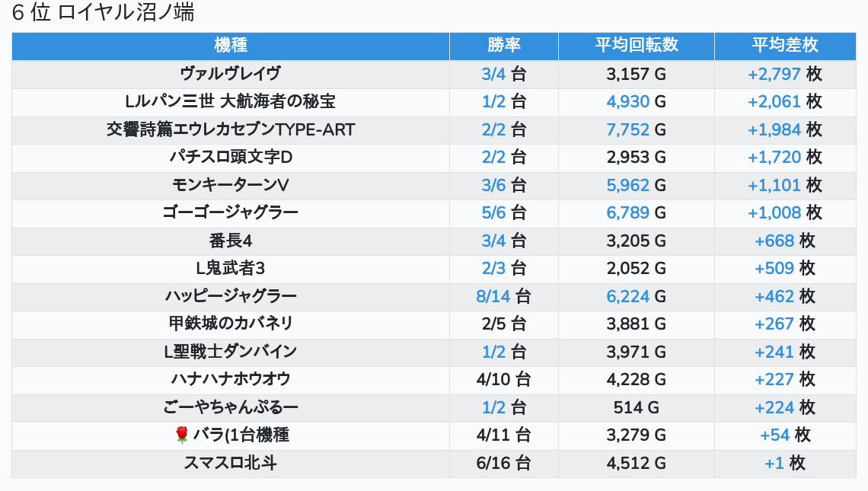868x491 pixels.
Task: Open the +2,797 link for ヴァルヴレイヴ
Action: 774,74
